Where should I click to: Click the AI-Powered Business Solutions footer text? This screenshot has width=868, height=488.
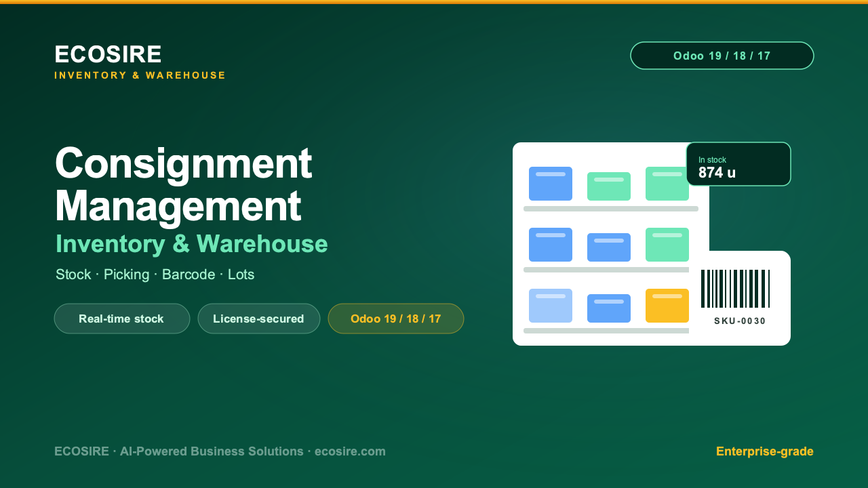212,451
